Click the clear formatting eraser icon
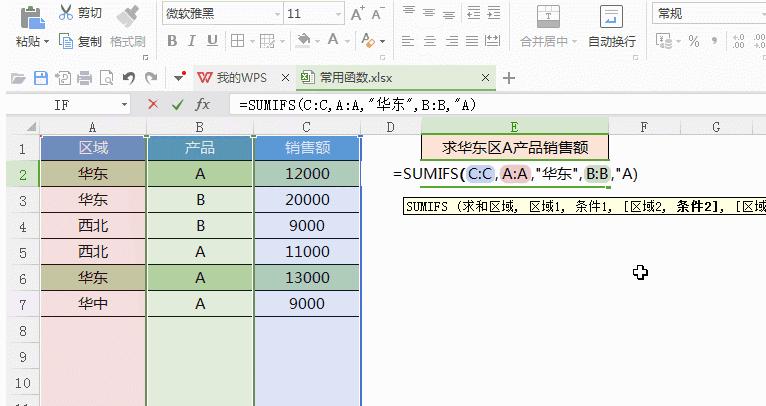This screenshot has width=766, height=406. click(368, 41)
